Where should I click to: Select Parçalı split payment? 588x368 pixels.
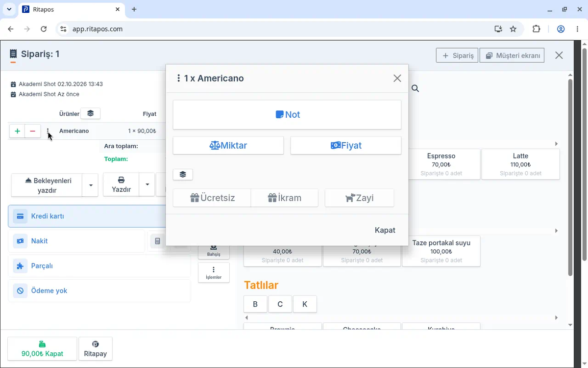pyautogui.click(x=99, y=266)
